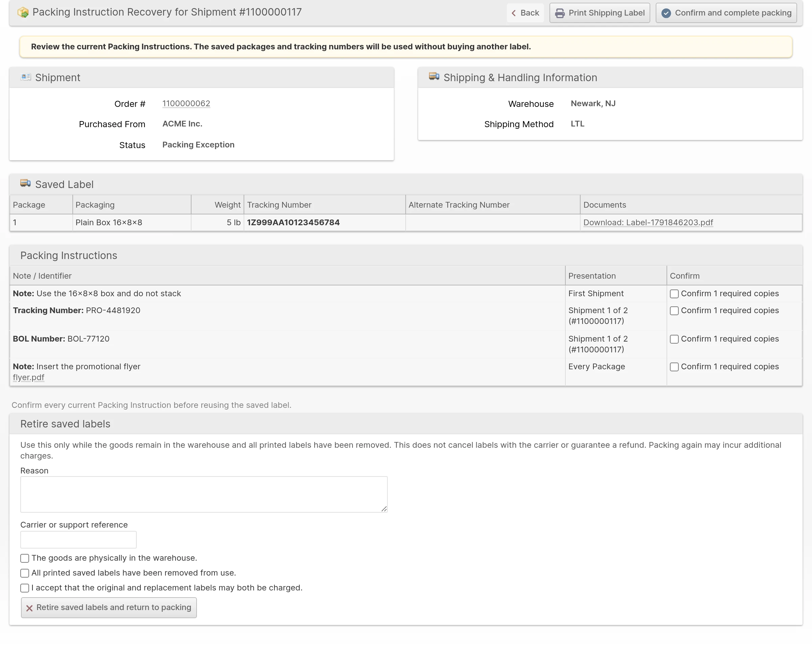The height and width of the screenshot is (652, 812).
Task: Open the flyer.pdf attachment
Action: click(29, 377)
